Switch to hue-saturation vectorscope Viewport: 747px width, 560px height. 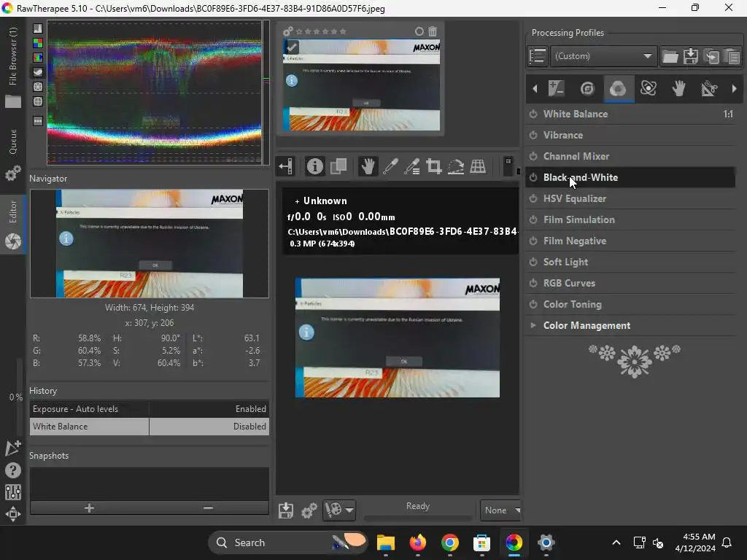click(38, 87)
